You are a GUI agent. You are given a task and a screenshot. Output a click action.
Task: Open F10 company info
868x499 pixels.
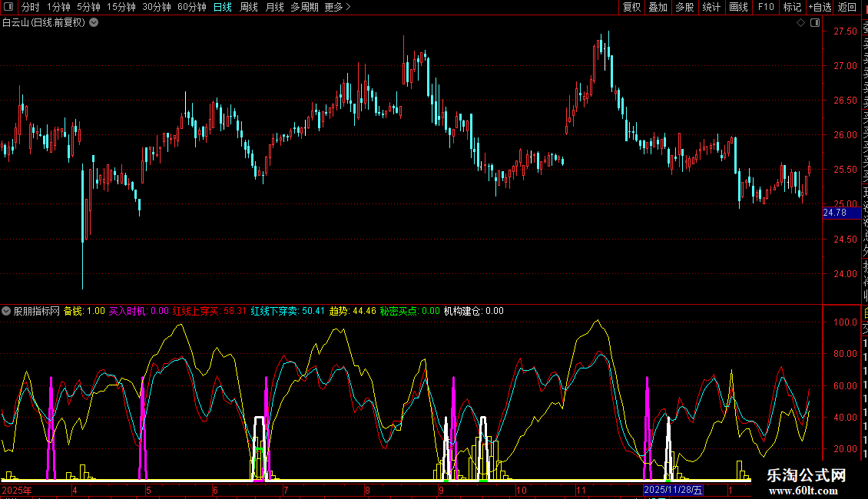point(766,7)
